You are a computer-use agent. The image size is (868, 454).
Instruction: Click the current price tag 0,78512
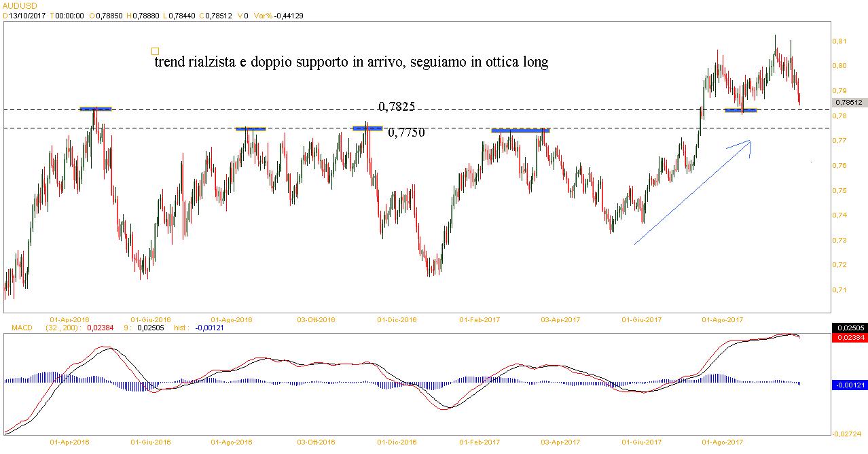[849, 103]
